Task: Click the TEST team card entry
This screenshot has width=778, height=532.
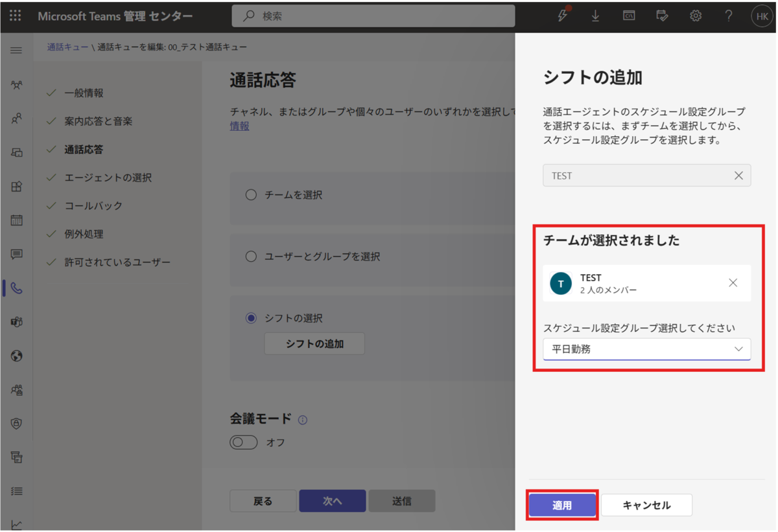Action: point(647,283)
